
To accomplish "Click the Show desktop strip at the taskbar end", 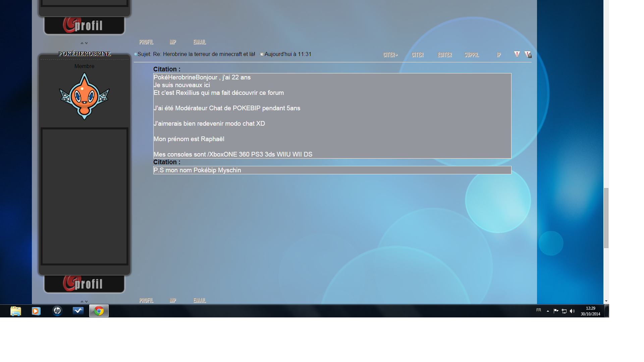I will pyautogui.click(x=606, y=311).
